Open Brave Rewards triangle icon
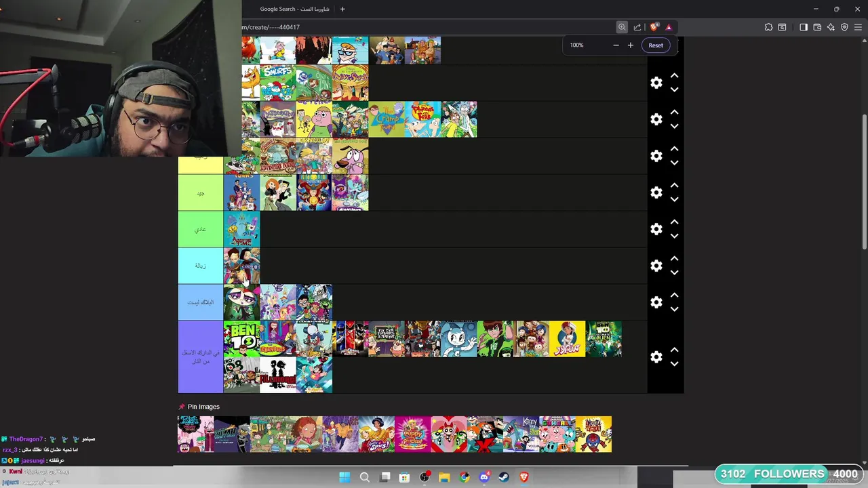This screenshot has width=868, height=488. click(669, 27)
